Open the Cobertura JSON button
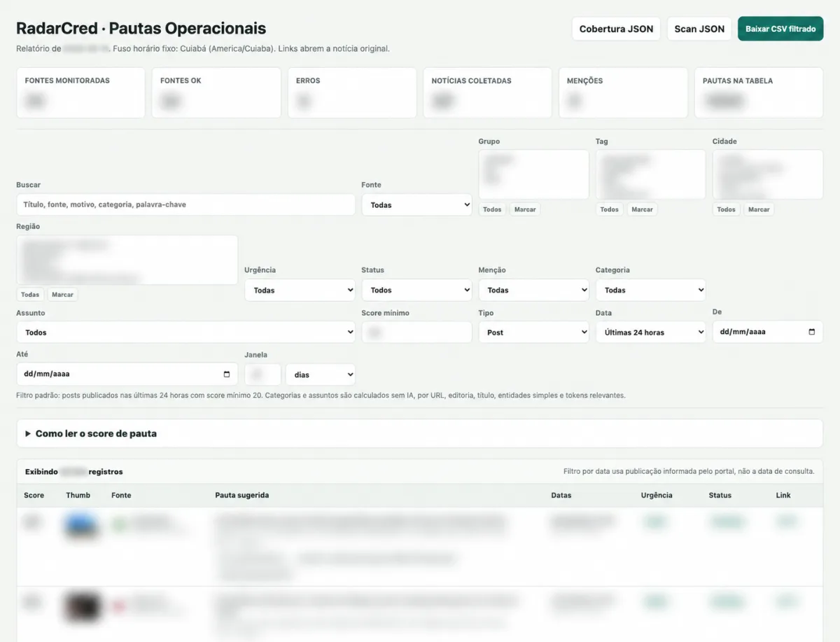Image resolution: width=840 pixels, height=642 pixels. 616,29
